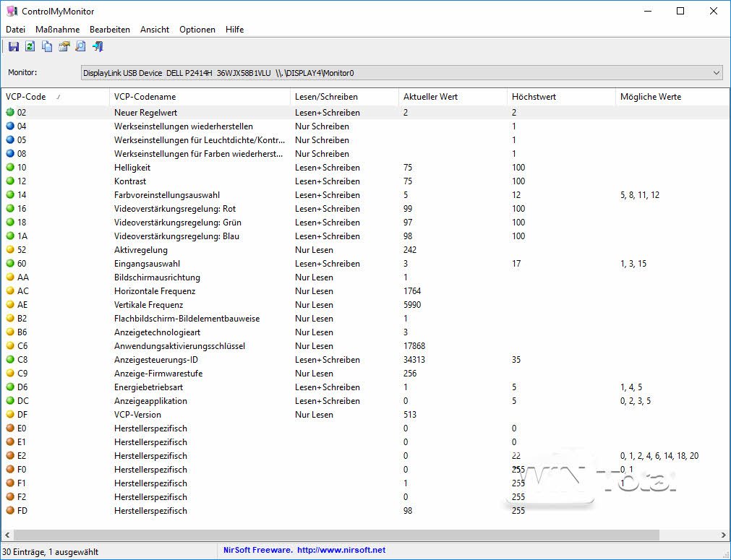This screenshot has height=560, width=731.
Task: Open the Maßnahme menu
Action: [x=57, y=30]
